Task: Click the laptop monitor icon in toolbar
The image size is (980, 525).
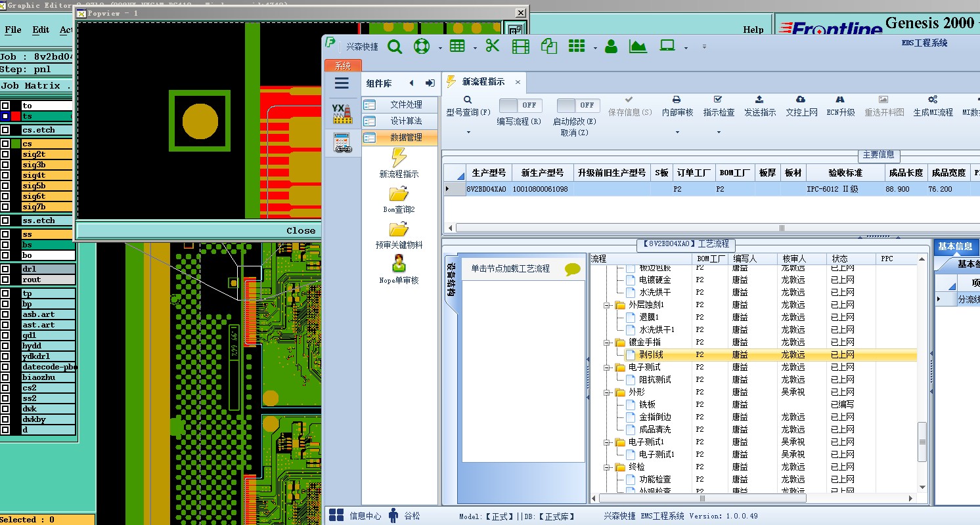Action: pos(667,46)
